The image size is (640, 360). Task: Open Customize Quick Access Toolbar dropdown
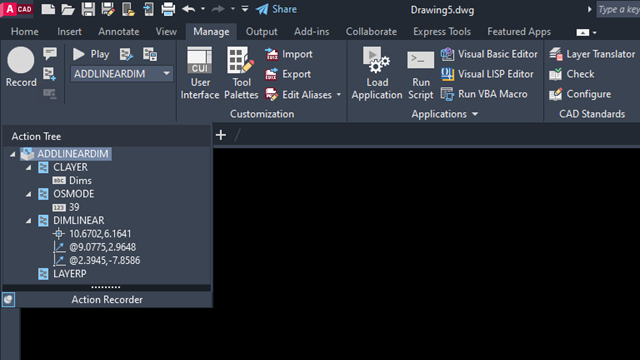click(245, 9)
